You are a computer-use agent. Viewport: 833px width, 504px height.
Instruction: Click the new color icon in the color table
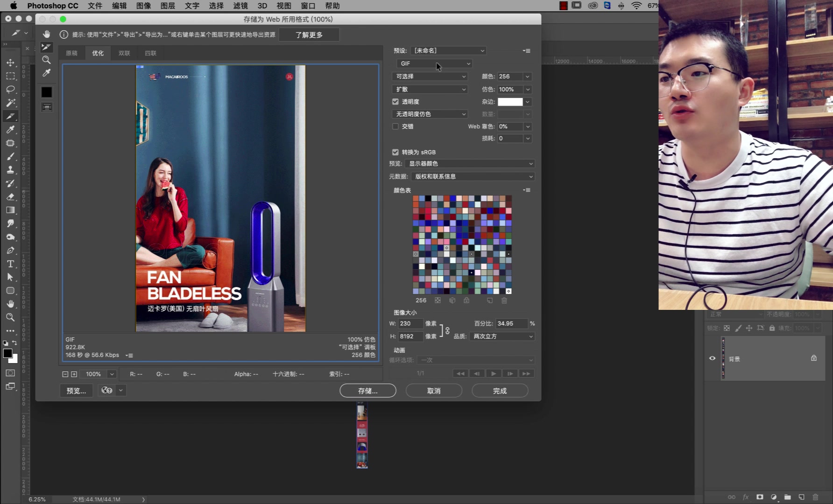490,301
